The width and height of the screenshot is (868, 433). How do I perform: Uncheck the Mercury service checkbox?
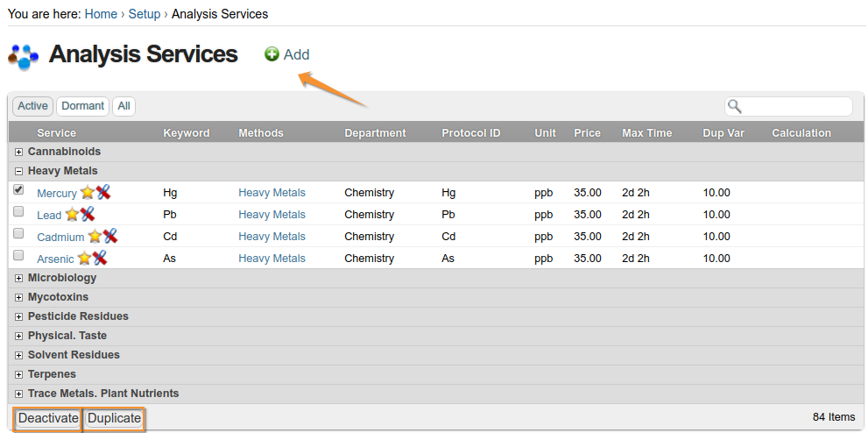point(18,190)
